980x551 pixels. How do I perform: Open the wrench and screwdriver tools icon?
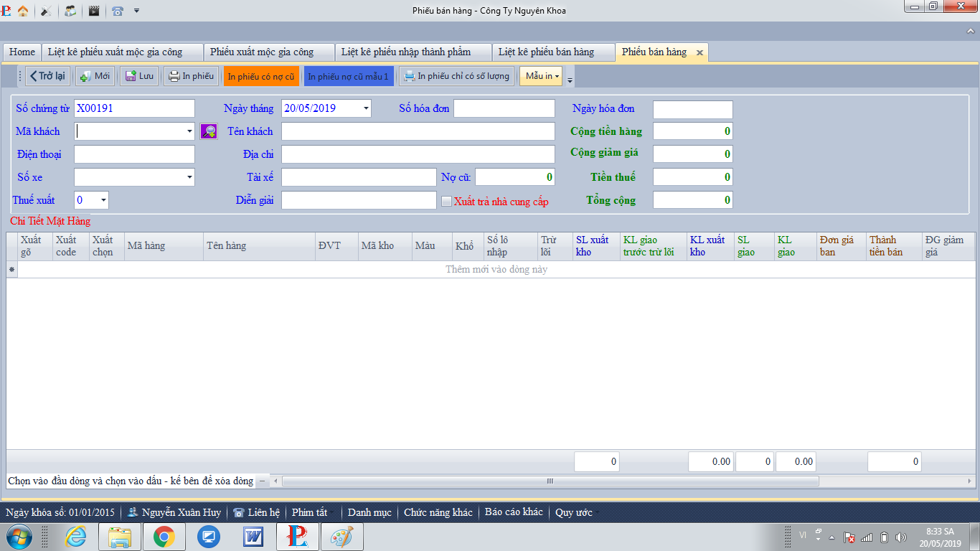[x=46, y=11]
